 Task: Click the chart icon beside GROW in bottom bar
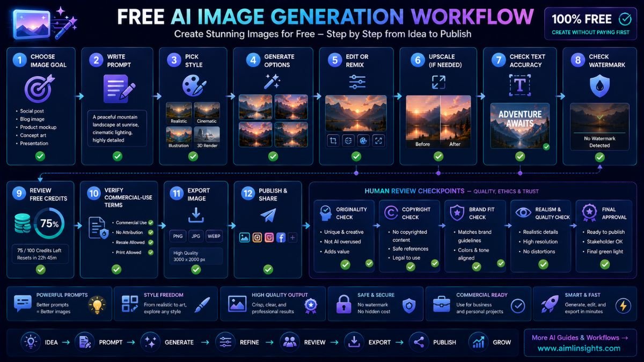[x=478, y=342]
